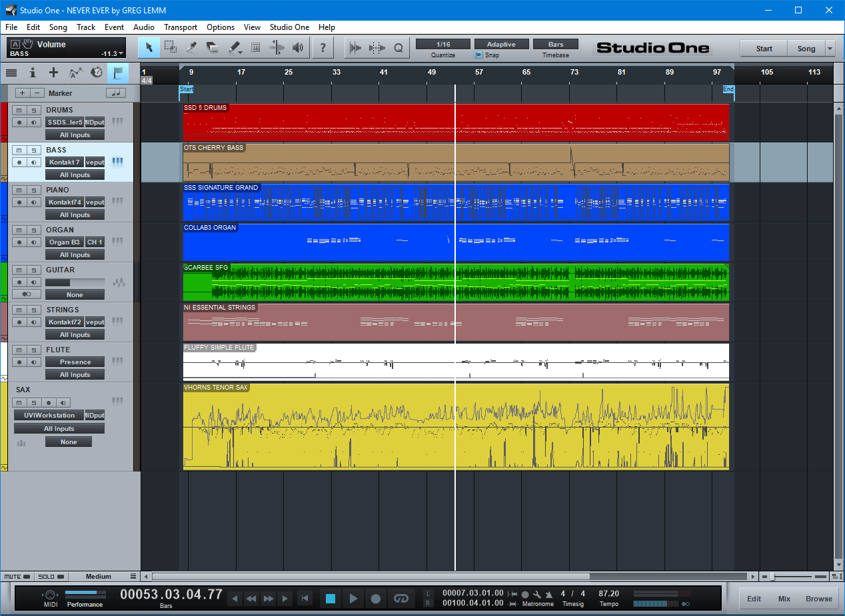Click the BASS track keyboard instrument icon
The image size is (845, 616).
pyautogui.click(x=118, y=161)
